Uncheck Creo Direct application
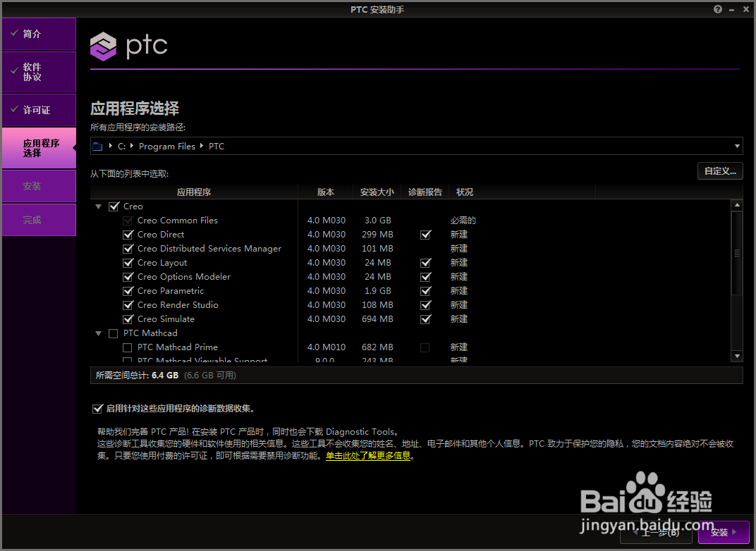The image size is (756, 551). pos(128,235)
